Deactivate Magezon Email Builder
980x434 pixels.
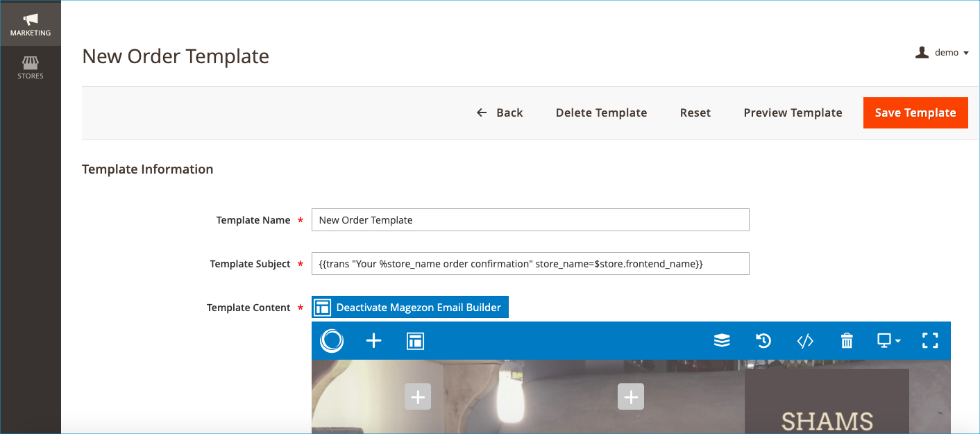click(410, 307)
